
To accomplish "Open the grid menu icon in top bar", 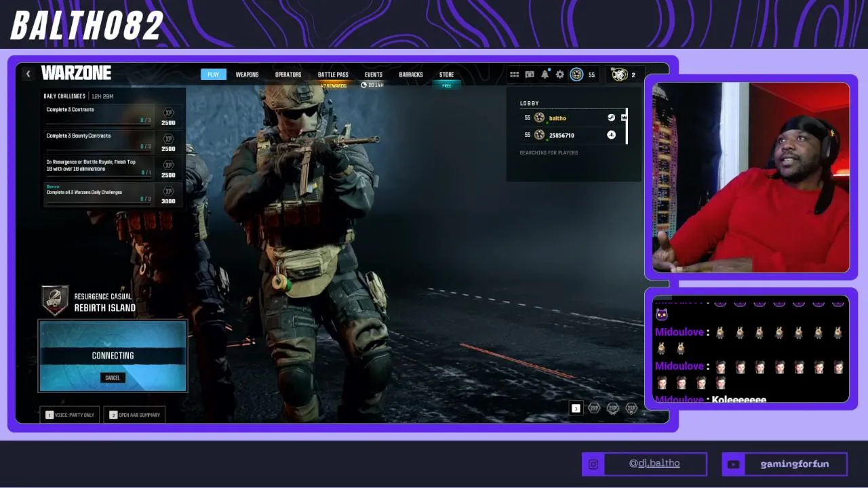I will [x=514, y=75].
